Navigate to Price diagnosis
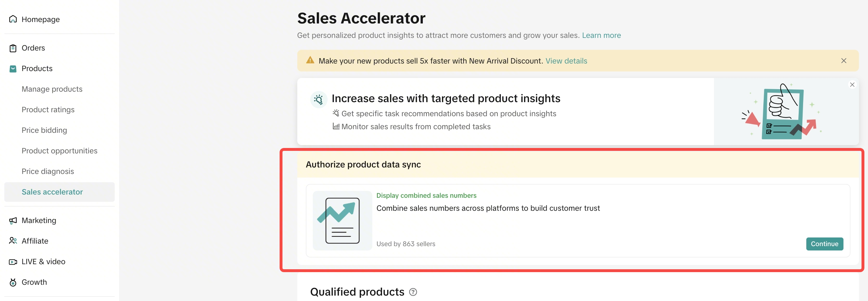The image size is (868, 301). [x=48, y=171]
